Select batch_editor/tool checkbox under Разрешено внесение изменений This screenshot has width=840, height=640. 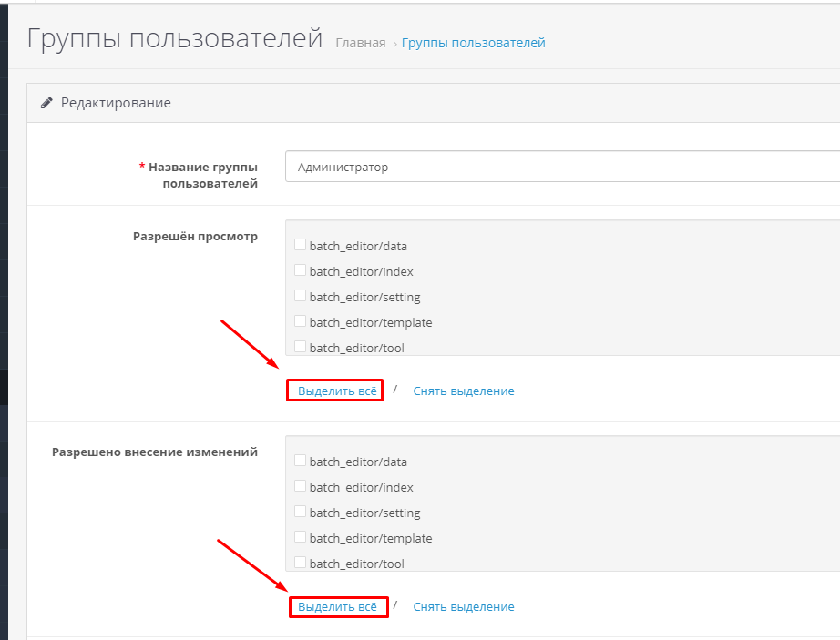pyautogui.click(x=300, y=563)
